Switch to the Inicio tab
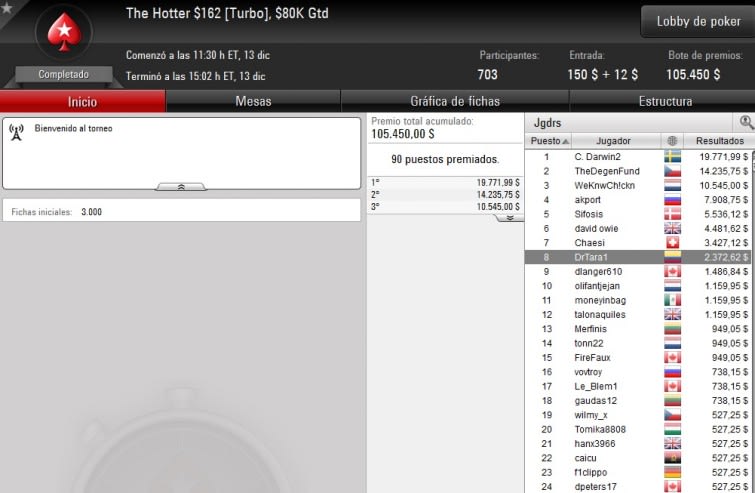The height and width of the screenshot is (493, 755). coord(82,101)
